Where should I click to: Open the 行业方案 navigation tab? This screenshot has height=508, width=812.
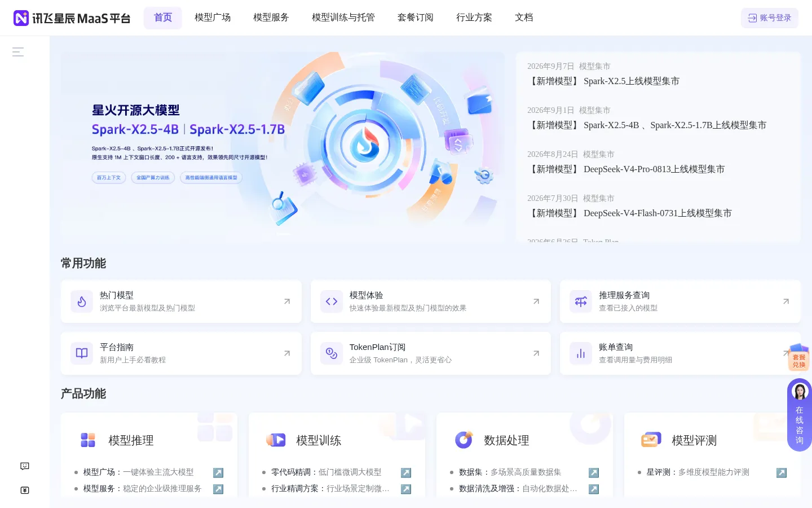tap(474, 17)
